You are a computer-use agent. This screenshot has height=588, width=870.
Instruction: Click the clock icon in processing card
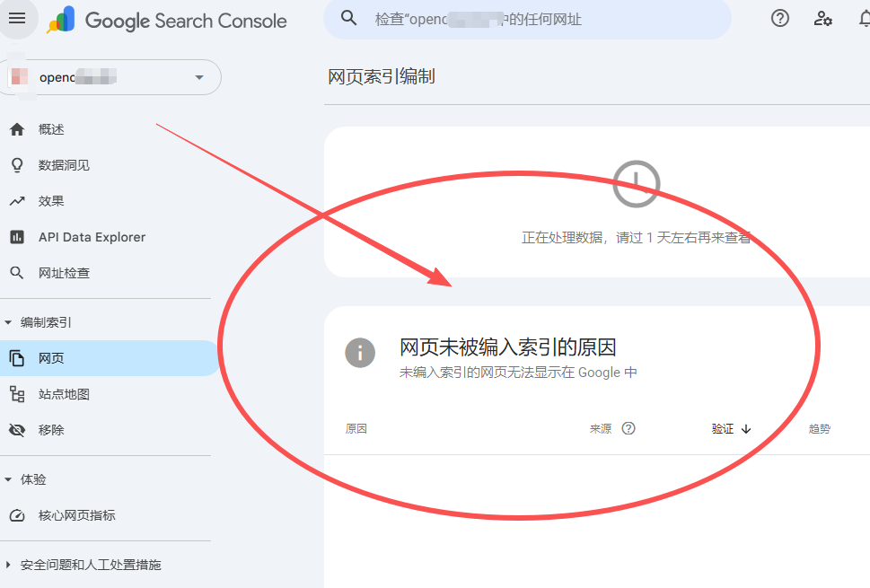point(636,184)
